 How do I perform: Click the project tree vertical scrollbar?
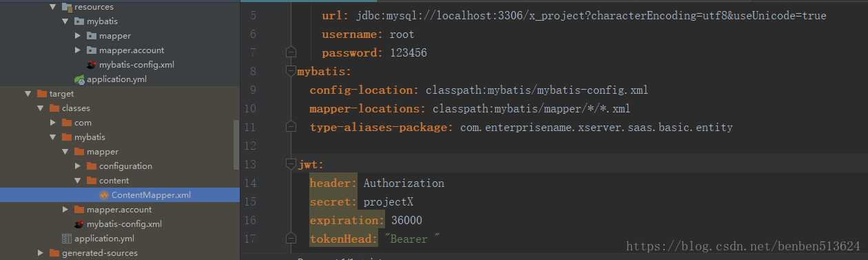(x=236, y=146)
